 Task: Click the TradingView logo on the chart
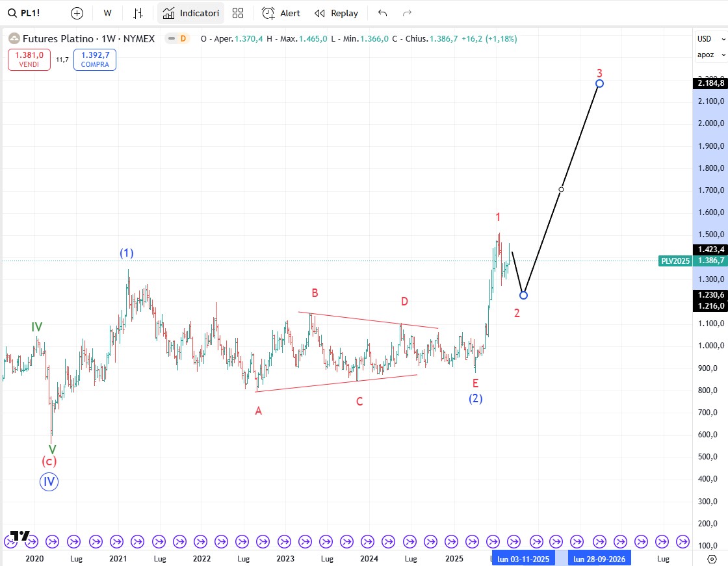tap(20, 536)
